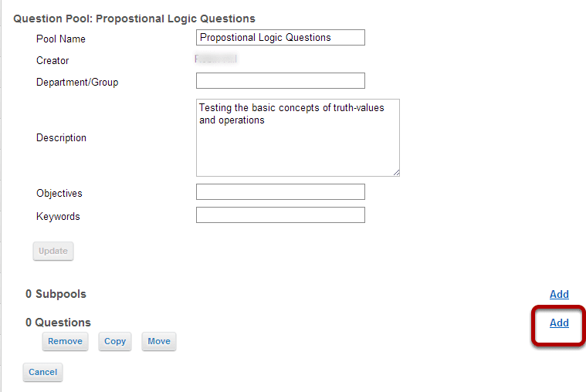The image size is (586, 392).
Task: Focus the Department/Group input box
Action: point(280,81)
